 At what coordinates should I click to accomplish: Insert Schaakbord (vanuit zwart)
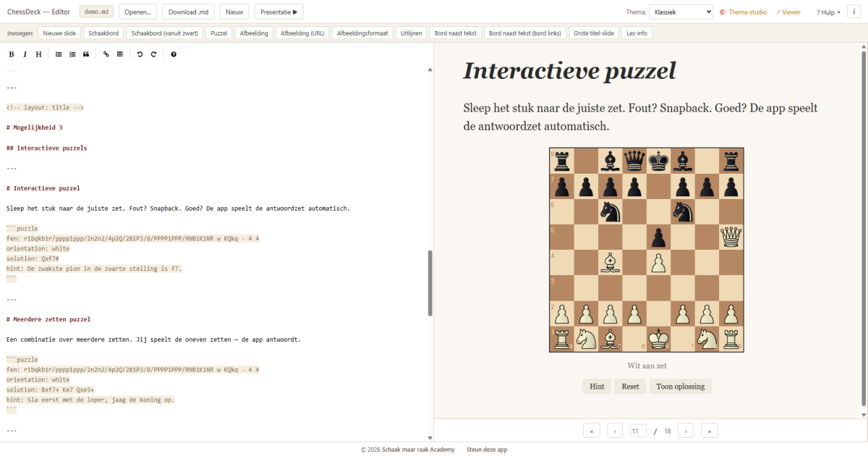164,33
